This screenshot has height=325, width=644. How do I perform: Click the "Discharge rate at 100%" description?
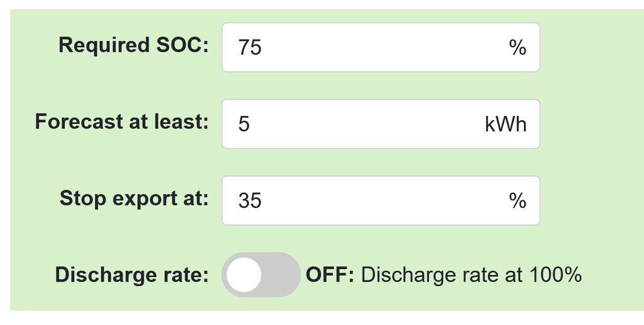click(x=472, y=275)
